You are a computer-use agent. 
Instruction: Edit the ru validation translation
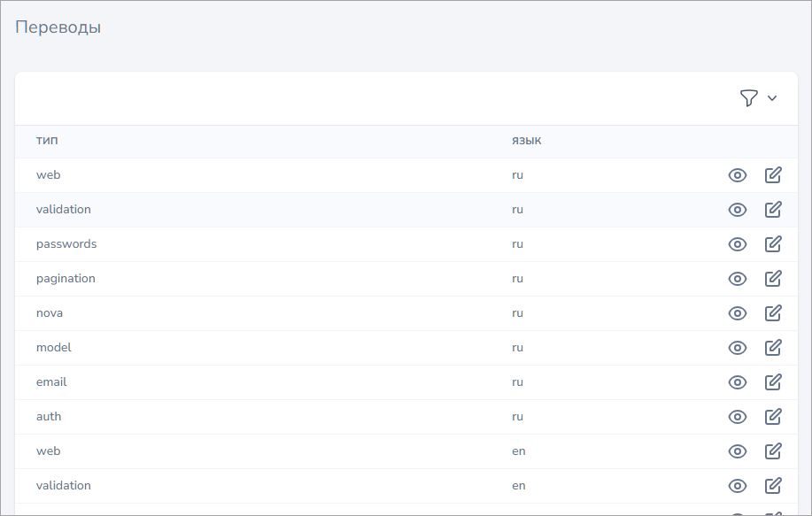pos(773,210)
